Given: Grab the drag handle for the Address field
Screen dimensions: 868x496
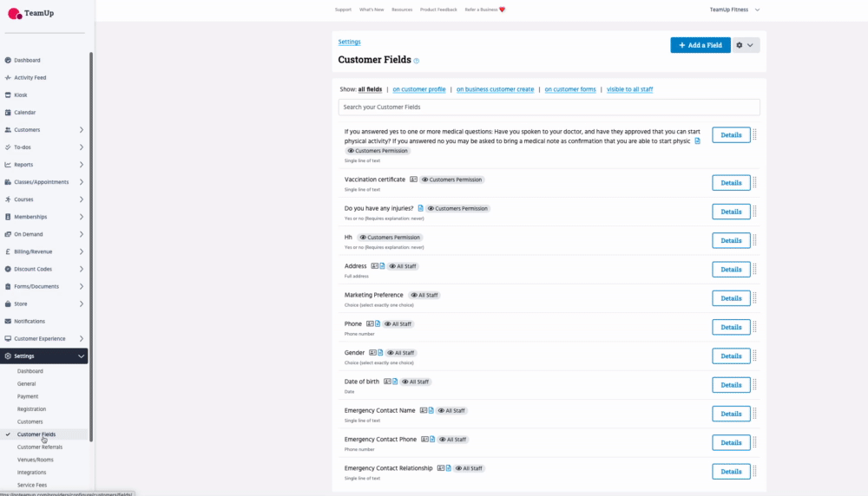Looking at the screenshot, I should (754, 270).
